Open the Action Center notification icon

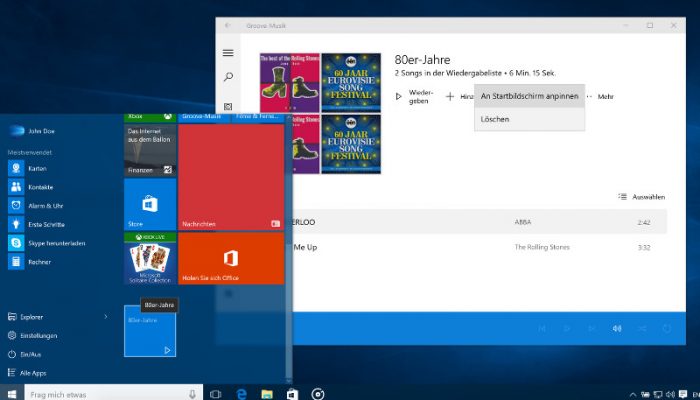pos(683,394)
